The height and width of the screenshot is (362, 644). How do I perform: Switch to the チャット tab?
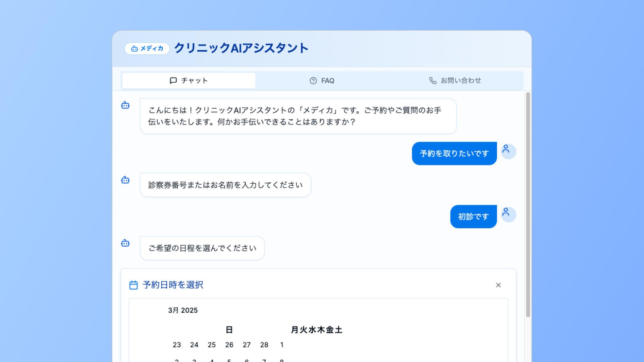point(189,80)
